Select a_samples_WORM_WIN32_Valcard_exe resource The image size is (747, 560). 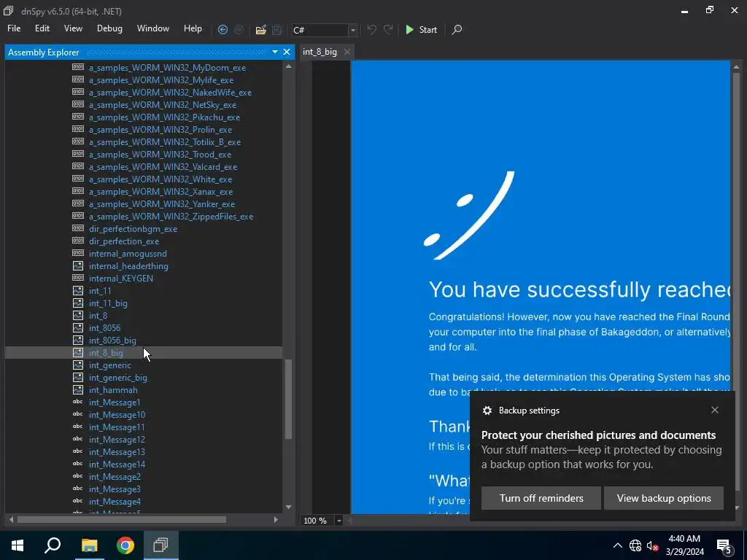(163, 167)
